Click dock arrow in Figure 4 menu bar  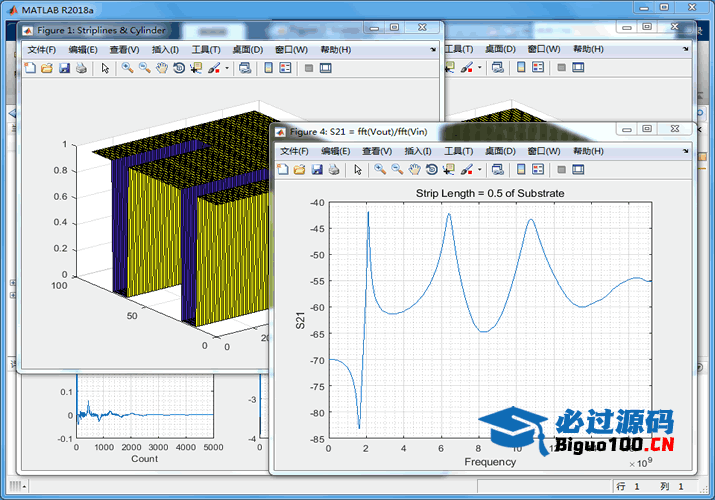tap(685, 151)
